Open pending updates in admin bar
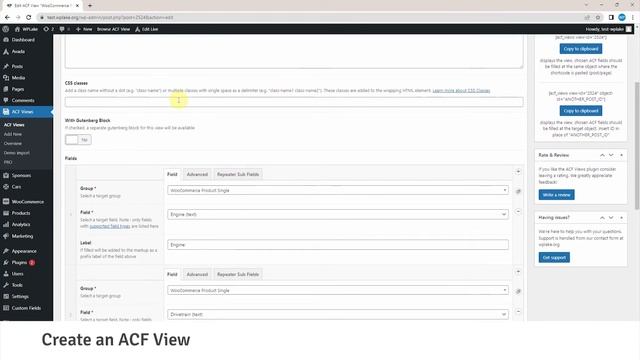Viewport: 640px width, 360px height. point(49,29)
